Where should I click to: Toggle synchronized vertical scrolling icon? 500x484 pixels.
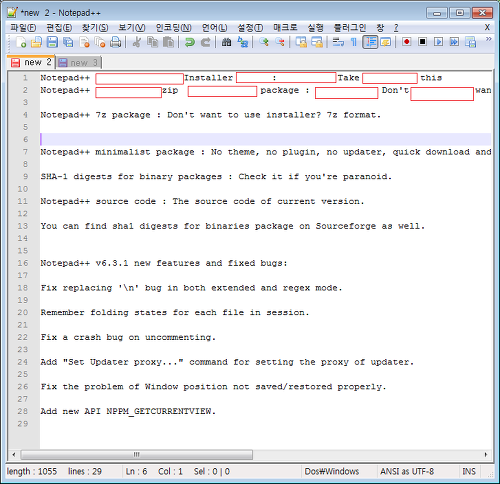click(301, 42)
